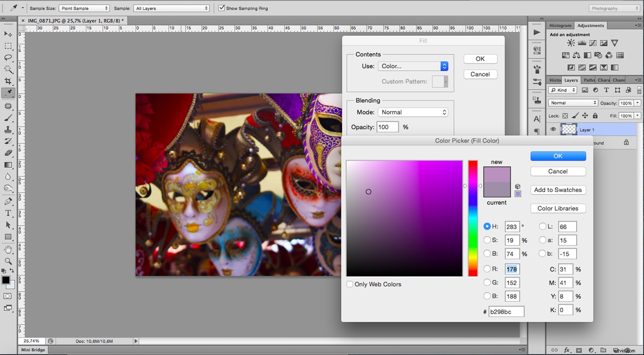Click the lock transparent pixels icon in Layers
Image resolution: width=644 pixels, height=355 pixels.
(565, 115)
